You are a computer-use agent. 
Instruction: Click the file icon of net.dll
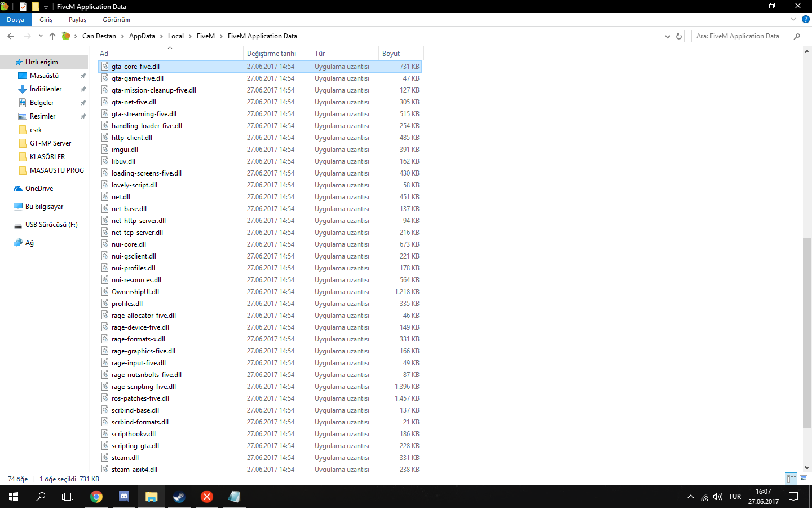coord(105,196)
